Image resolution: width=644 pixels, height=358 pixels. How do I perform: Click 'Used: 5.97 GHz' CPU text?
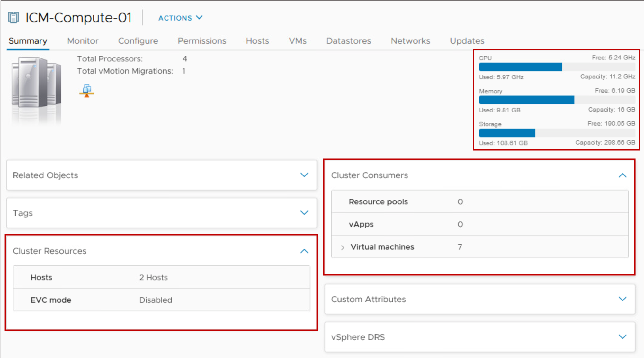[x=501, y=77]
